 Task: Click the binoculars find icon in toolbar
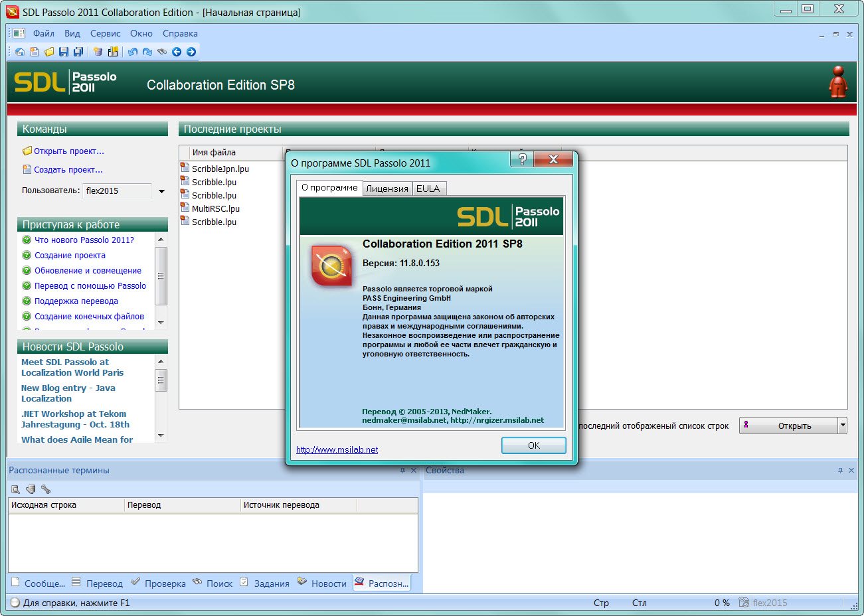(162, 52)
